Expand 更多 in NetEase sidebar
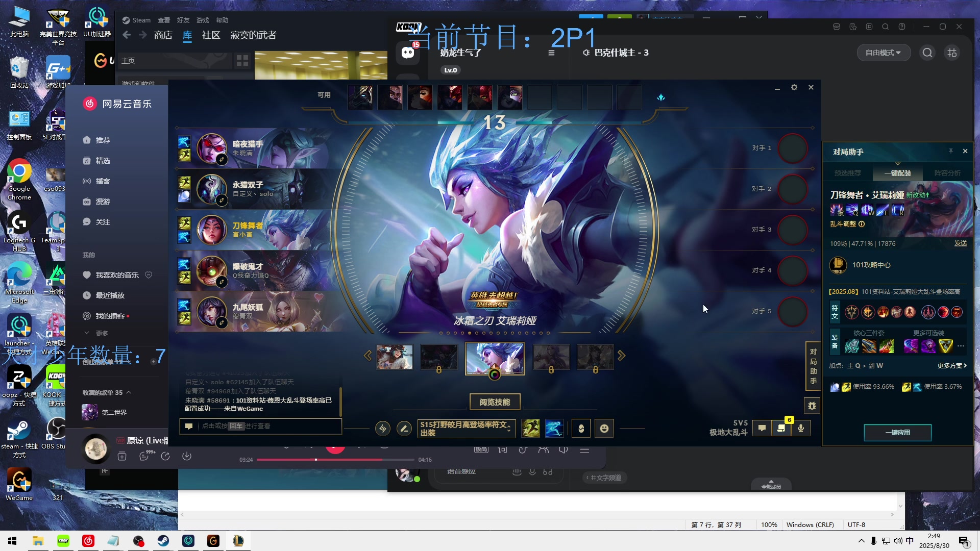 tap(96, 333)
